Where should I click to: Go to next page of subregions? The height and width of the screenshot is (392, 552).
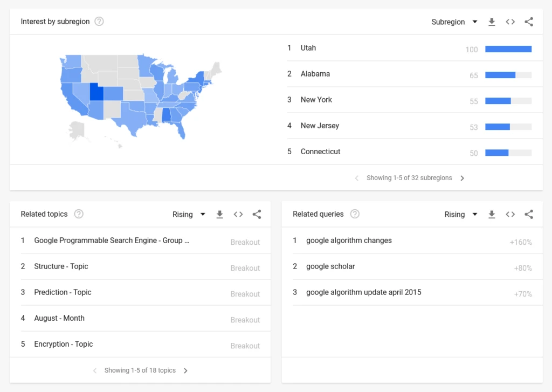pyautogui.click(x=462, y=178)
